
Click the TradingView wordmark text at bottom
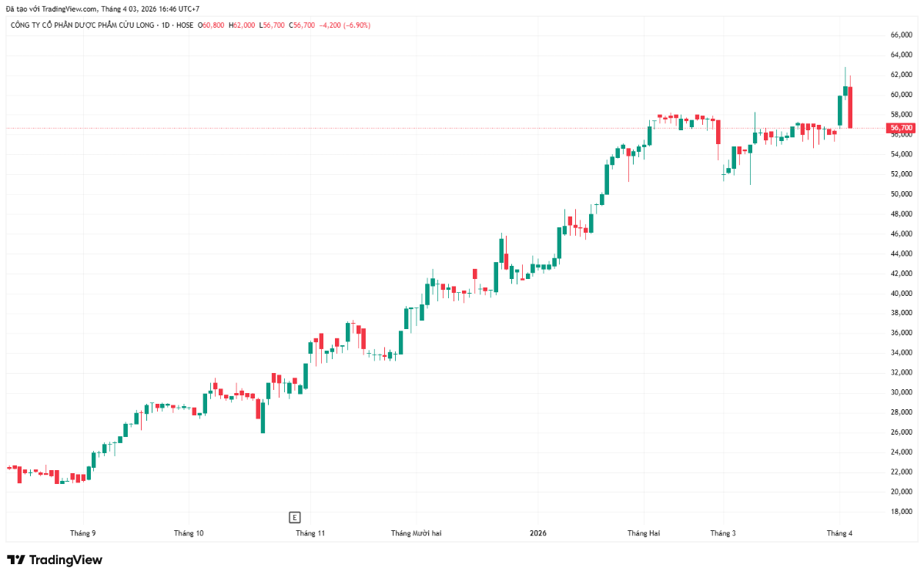pos(65,560)
